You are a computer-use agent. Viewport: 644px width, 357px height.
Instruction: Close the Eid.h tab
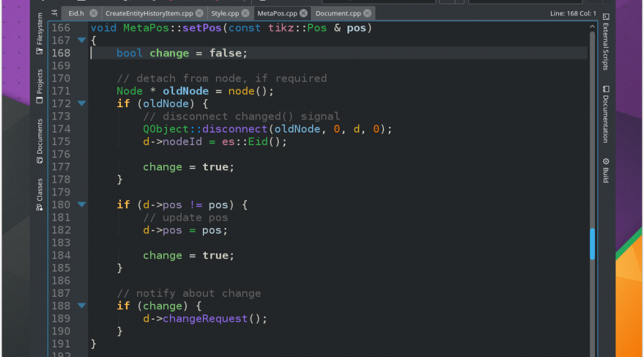[93, 13]
